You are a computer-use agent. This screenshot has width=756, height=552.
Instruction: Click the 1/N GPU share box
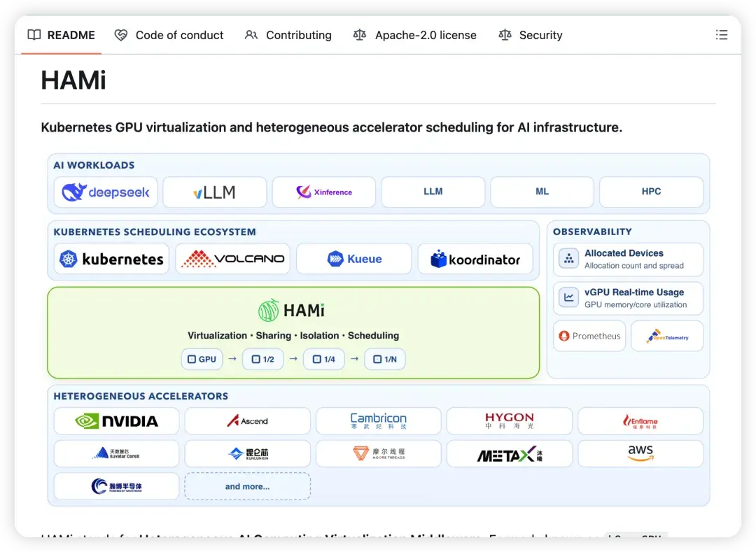(x=385, y=360)
